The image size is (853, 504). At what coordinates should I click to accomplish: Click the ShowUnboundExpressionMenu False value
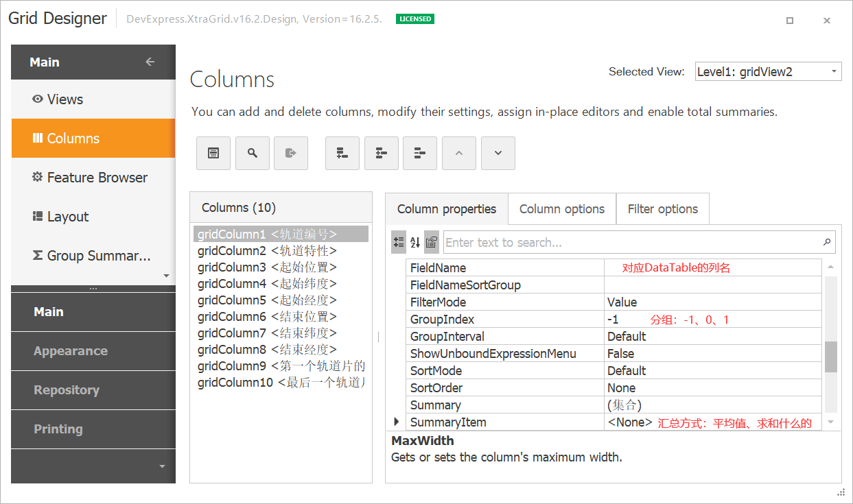(x=620, y=354)
